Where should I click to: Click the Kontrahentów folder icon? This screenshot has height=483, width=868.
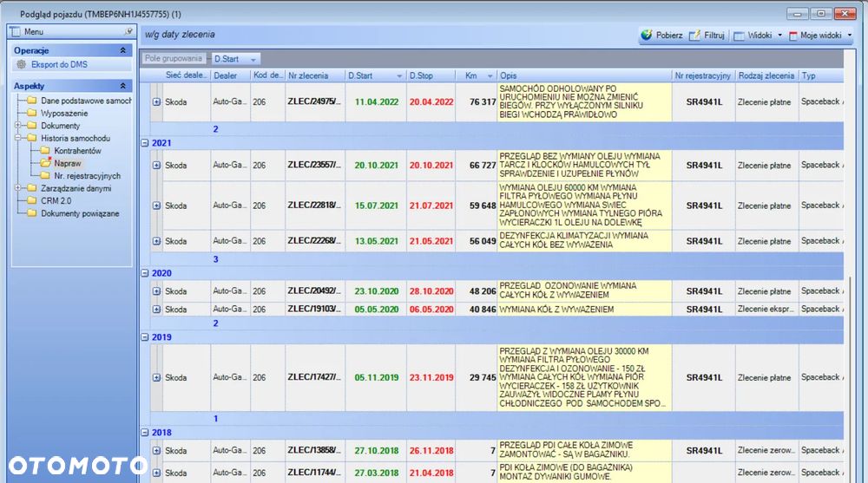(45, 151)
